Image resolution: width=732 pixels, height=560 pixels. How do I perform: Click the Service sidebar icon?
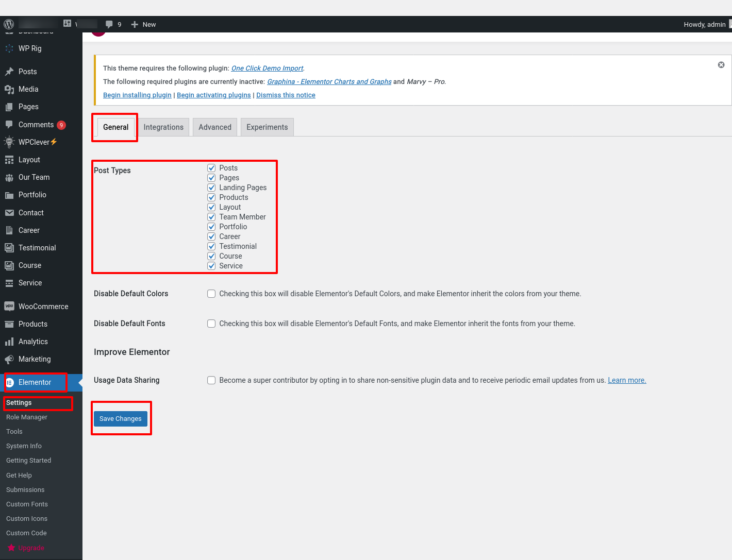point(9,283)
